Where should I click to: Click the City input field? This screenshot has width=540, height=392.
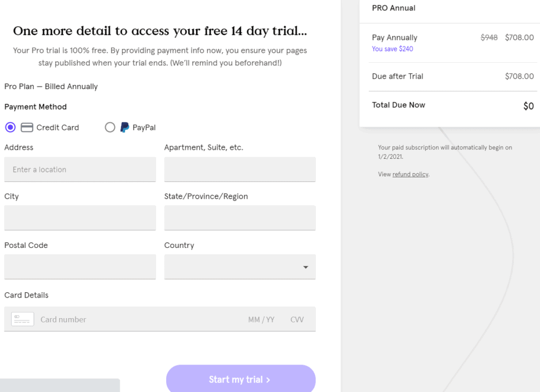click(80, 218)
